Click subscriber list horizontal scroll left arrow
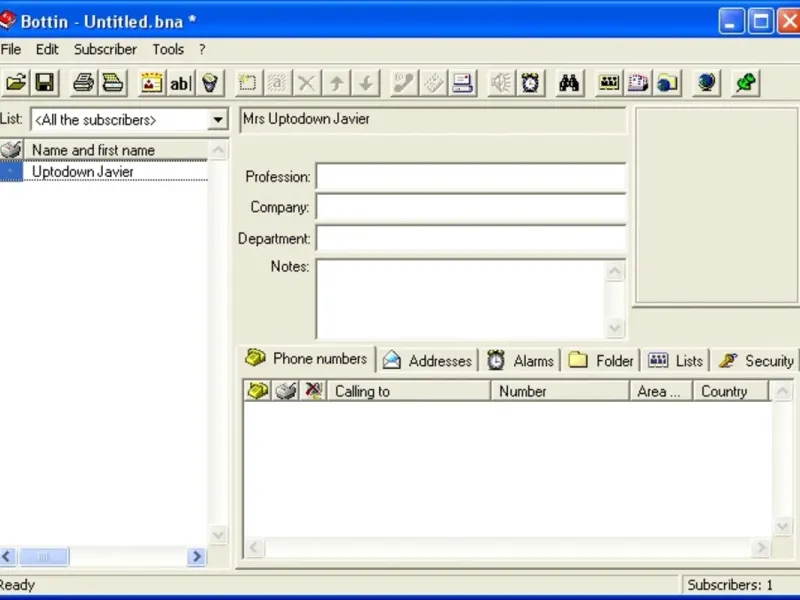800x600 pixels. pos(8,556)
